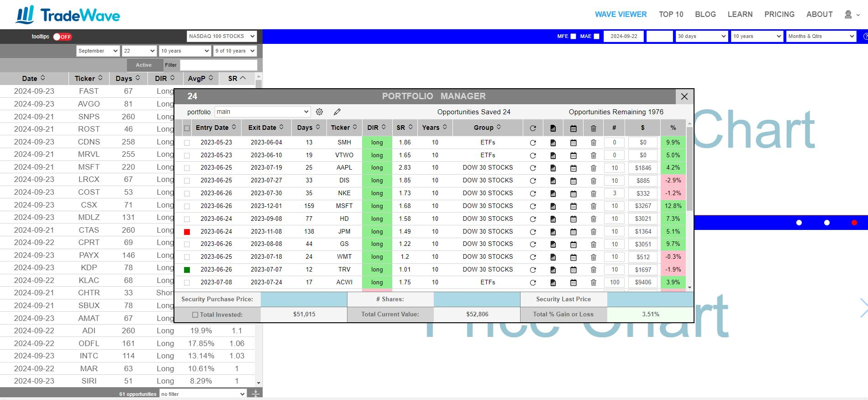Toggle the green marker on TRV row
This screenshot has width=868, height=400.
click(x=187, y=270)
